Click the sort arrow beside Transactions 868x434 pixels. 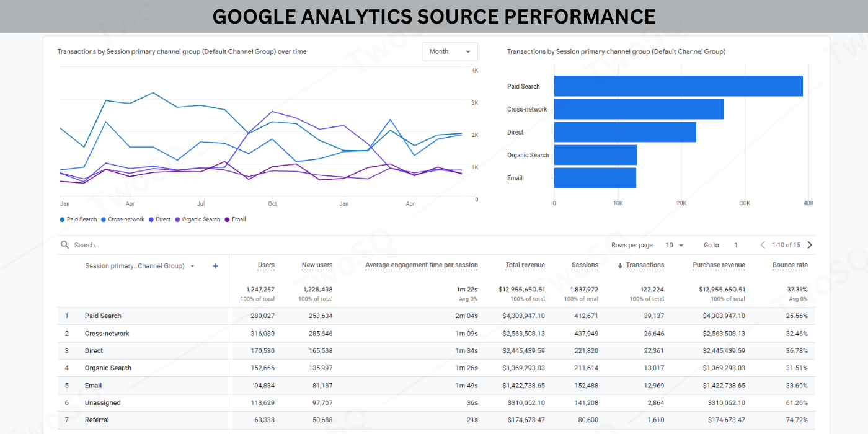(620, 265)
